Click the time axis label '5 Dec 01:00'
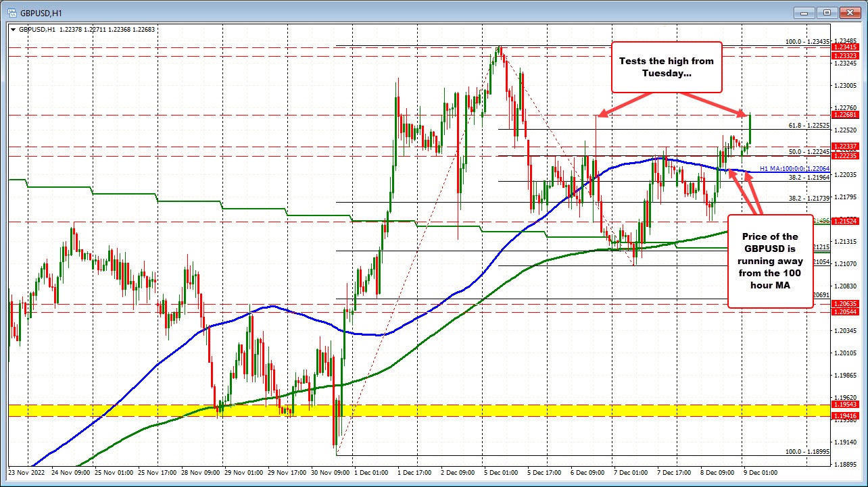This screenshot has height=487, width=868. (x=502, y=472)
